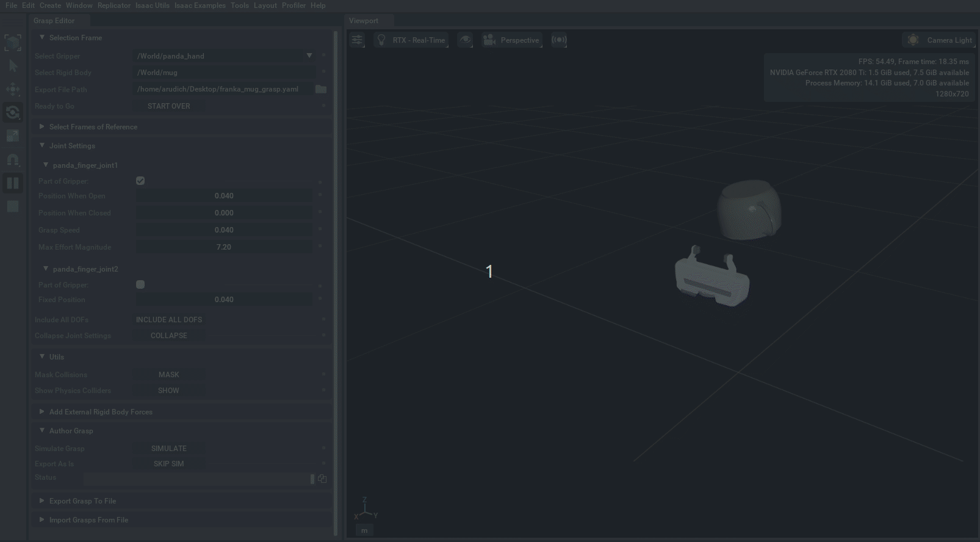Open viewport settings sliders icon
Image resolution: width=980 pixels, height=542 pixels.
pos(358,40)
